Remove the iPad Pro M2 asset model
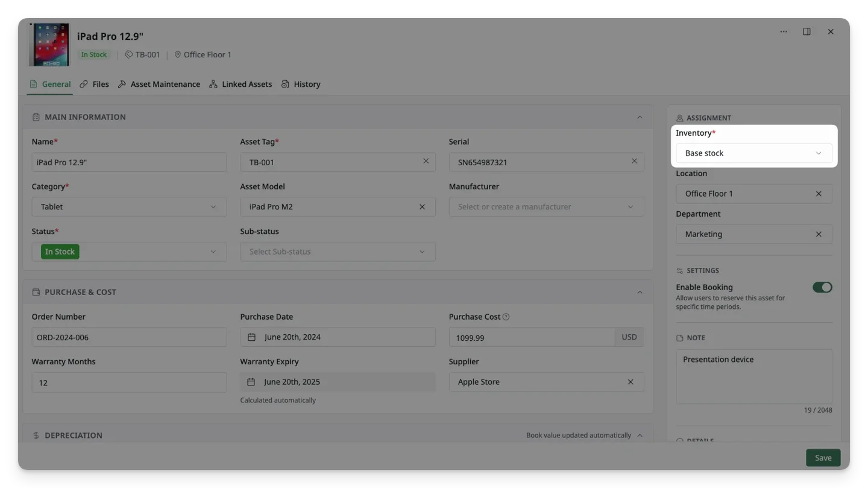Image resolution: width=868 pixels, height=488 pixels. click(x=422, y=207)
